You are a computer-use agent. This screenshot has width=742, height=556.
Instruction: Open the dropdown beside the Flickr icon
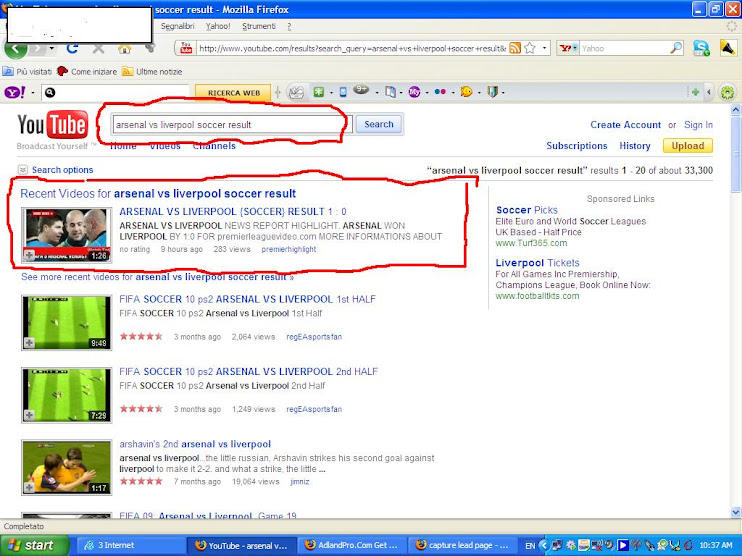tap(453, 93)
